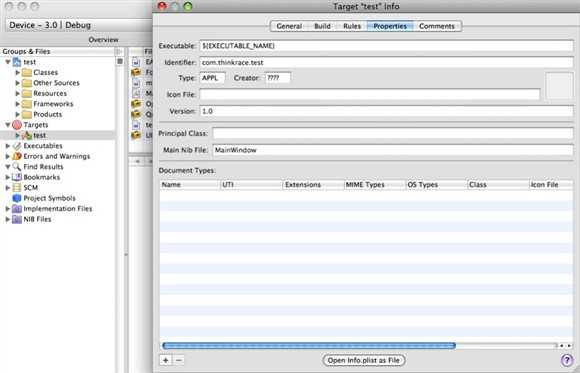580x373 pixels.
Task: Click the Type field APPL
Action: [212, 78]
